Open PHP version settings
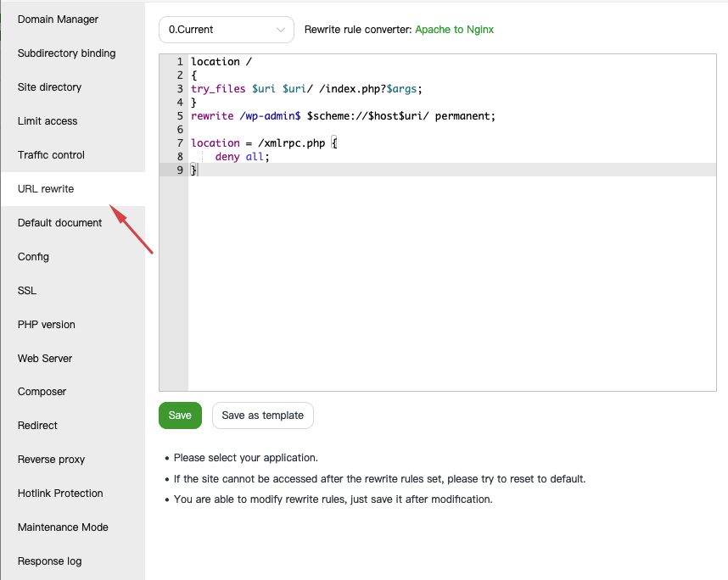Screen dimensions: 728x580 tap(47, 325)
